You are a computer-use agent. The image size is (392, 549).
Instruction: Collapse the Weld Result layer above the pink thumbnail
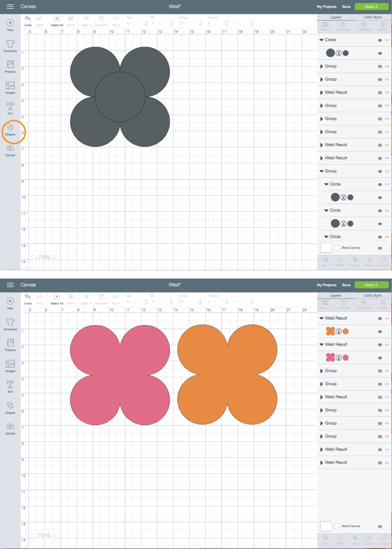point(321,344)
